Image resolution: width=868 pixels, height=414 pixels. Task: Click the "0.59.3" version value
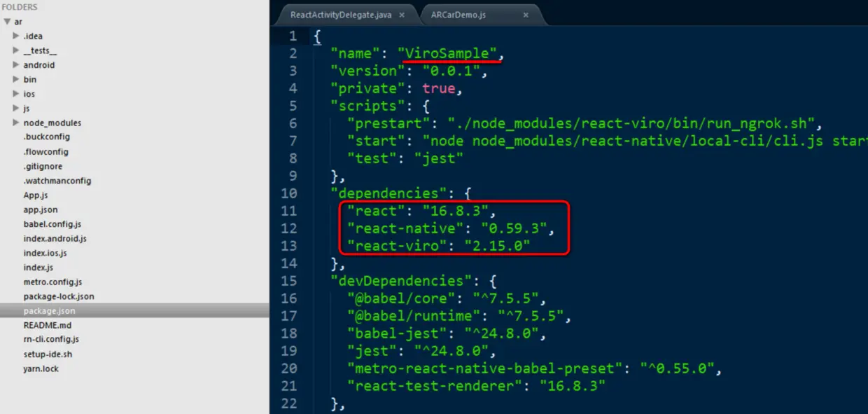514,228
